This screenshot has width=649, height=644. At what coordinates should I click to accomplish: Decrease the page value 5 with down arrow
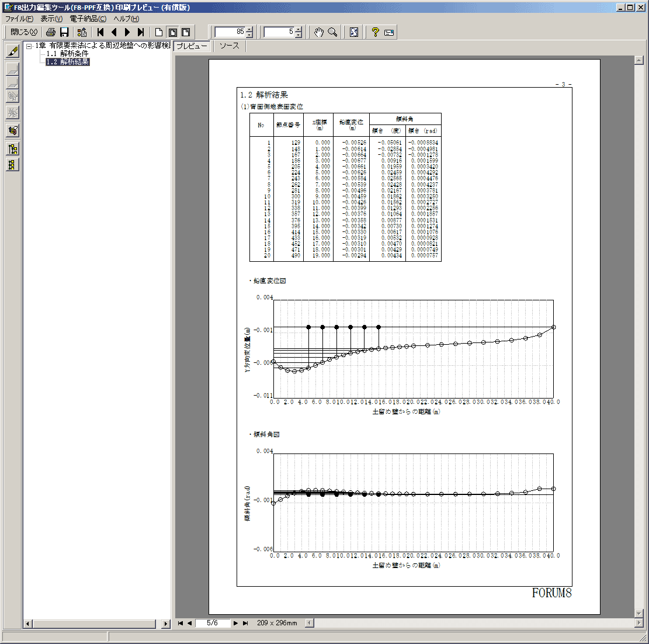click(299, 35)
